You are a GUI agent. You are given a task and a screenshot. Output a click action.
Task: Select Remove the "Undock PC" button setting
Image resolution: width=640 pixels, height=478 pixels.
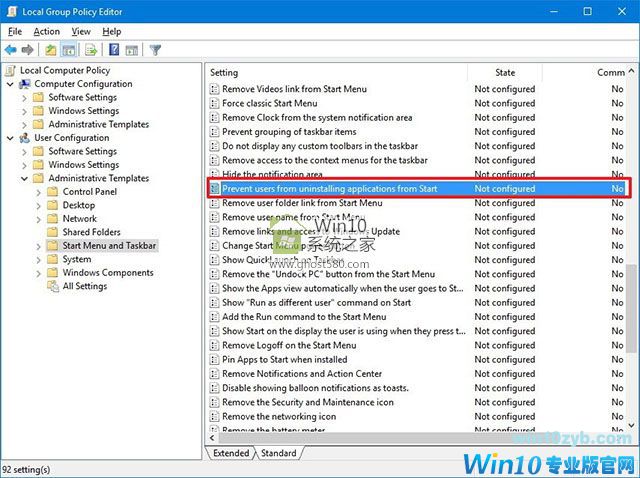click(x=417, y=274)
